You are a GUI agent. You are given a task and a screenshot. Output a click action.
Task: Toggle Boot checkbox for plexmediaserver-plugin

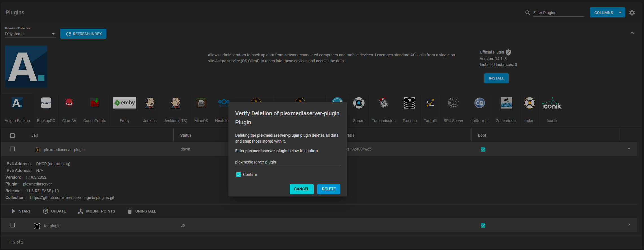(483, 149)
